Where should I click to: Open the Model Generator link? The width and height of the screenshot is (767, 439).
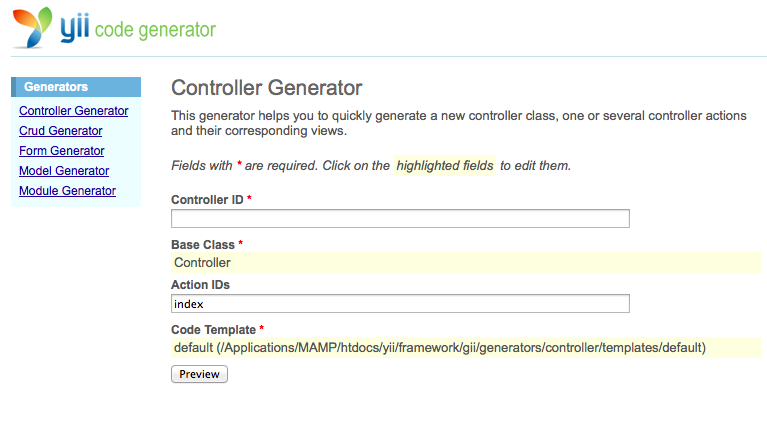pos(64,171)
